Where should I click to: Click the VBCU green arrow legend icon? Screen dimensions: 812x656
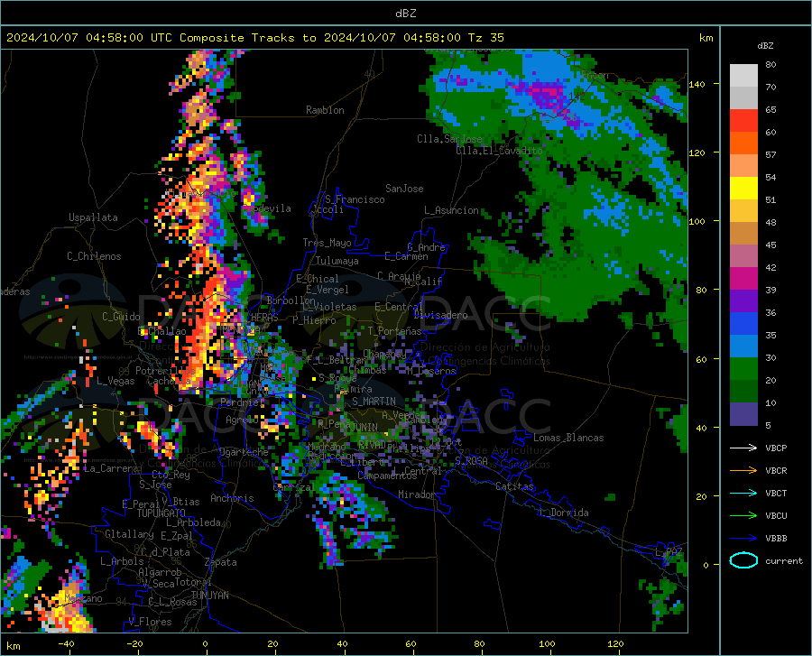(x=743, y=515)
